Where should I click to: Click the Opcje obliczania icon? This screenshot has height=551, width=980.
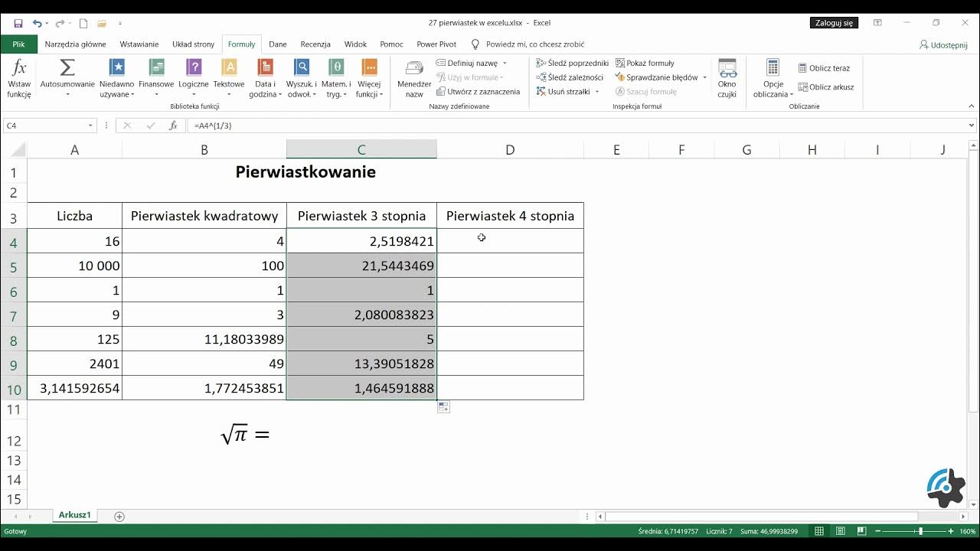773,67
